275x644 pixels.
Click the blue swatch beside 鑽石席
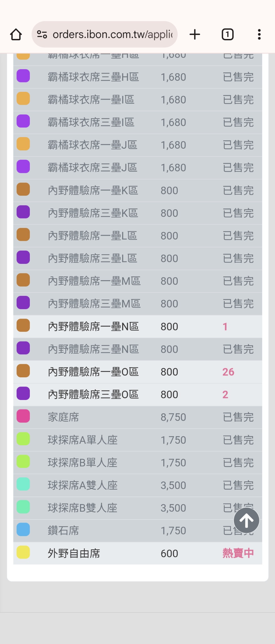tap(23, 530)
